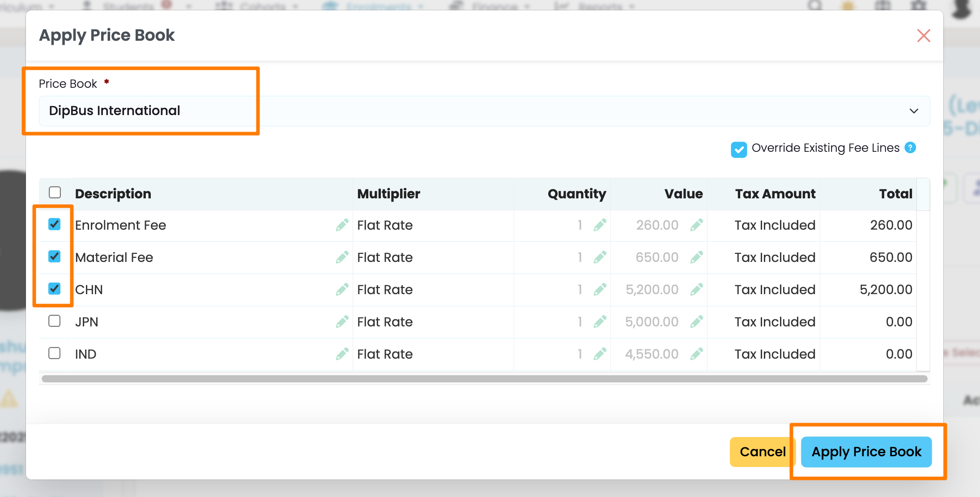Click the Cancel button
The image size is (980, 497).
[763, 452]
